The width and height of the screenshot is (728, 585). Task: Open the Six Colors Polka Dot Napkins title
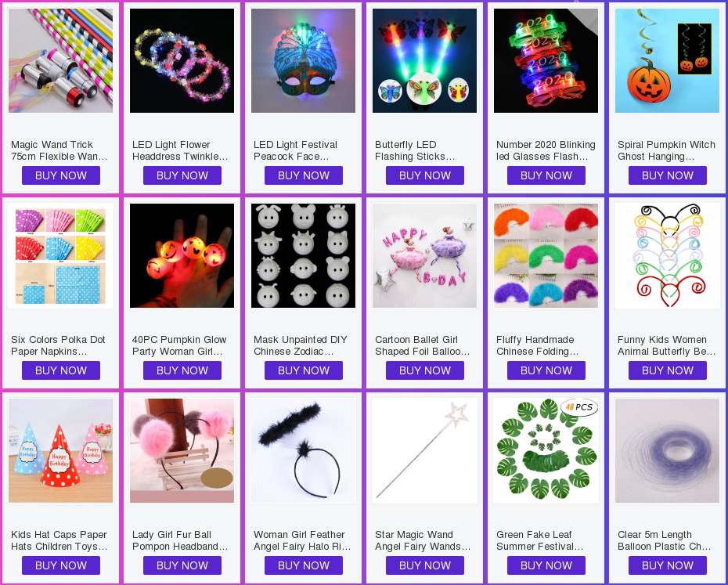[x=58, y=345]
